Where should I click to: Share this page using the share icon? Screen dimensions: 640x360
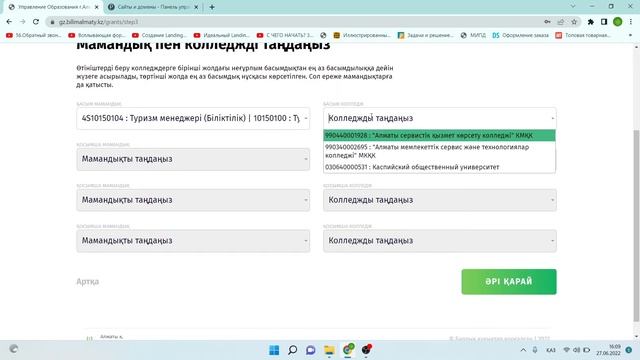(x=561, y=22)
